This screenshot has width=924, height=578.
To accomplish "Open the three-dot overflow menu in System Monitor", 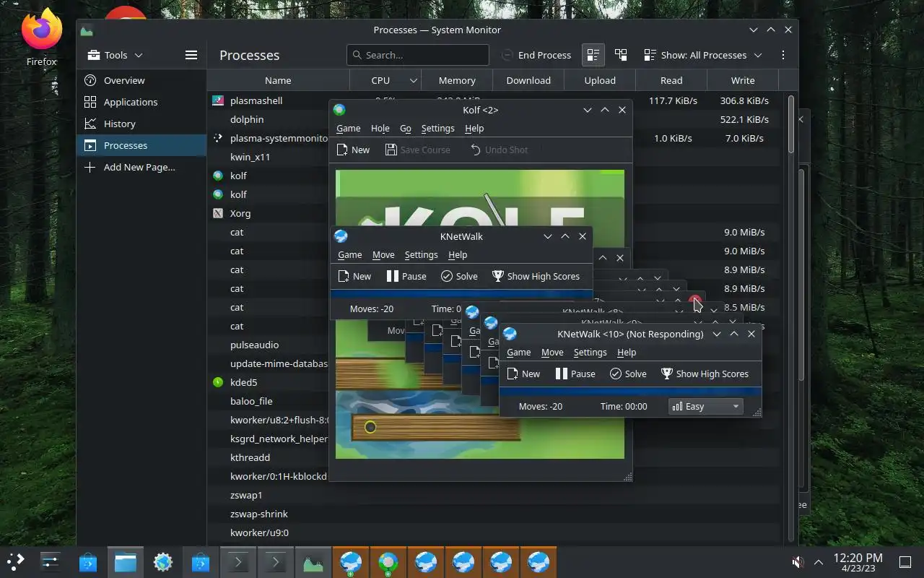I will pos(783,55).
